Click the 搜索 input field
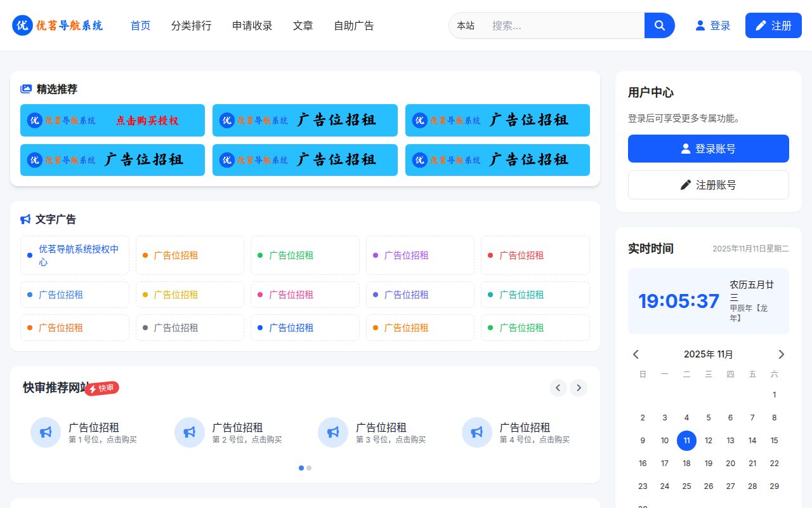Viewport: 812px width, 508px height. tap(558, 25)
